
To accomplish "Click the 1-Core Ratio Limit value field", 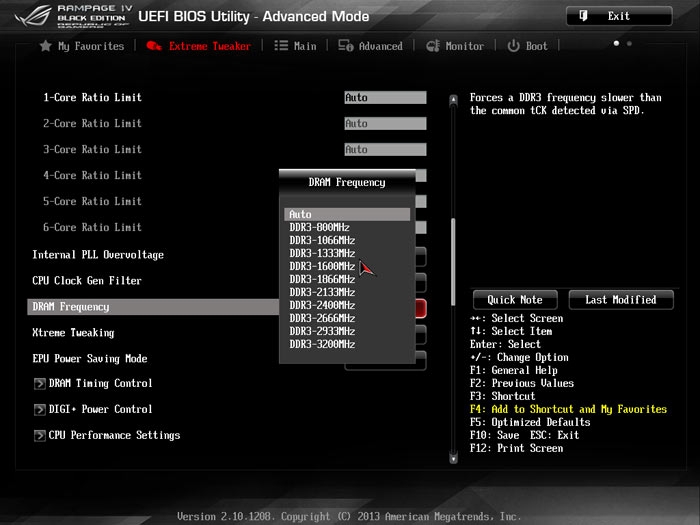I will 385,98.
